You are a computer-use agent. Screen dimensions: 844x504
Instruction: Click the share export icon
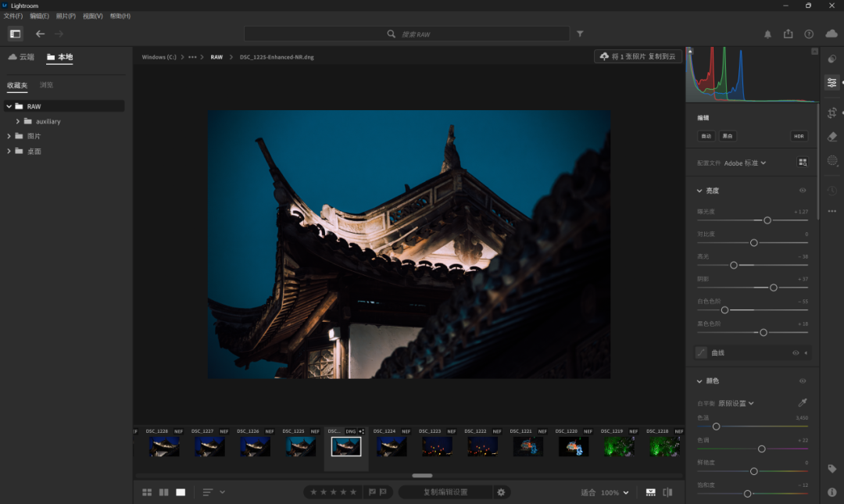pos(788,34)
